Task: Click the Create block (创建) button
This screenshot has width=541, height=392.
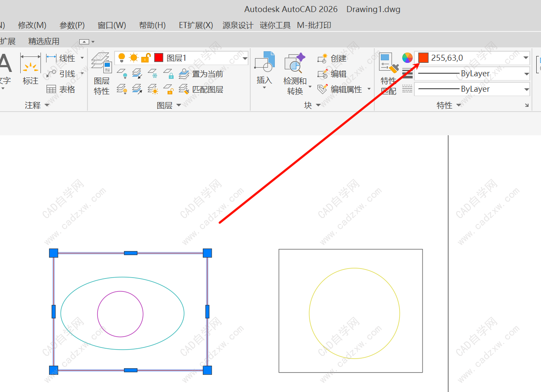Action: [332, 58]
